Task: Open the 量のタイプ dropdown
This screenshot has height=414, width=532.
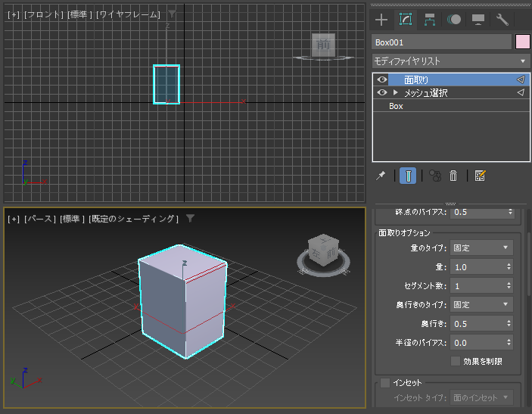Action: click(481, 247)
